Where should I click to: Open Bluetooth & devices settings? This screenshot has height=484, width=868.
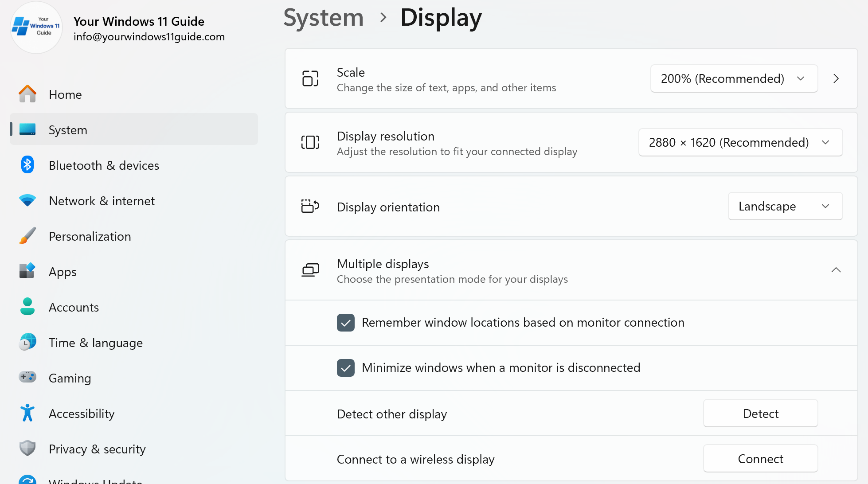[x=133, y=165]
